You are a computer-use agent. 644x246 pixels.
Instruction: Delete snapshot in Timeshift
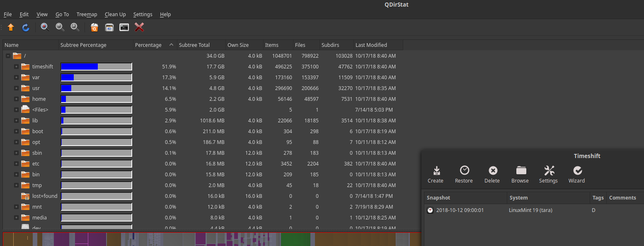tap(492, 175)
